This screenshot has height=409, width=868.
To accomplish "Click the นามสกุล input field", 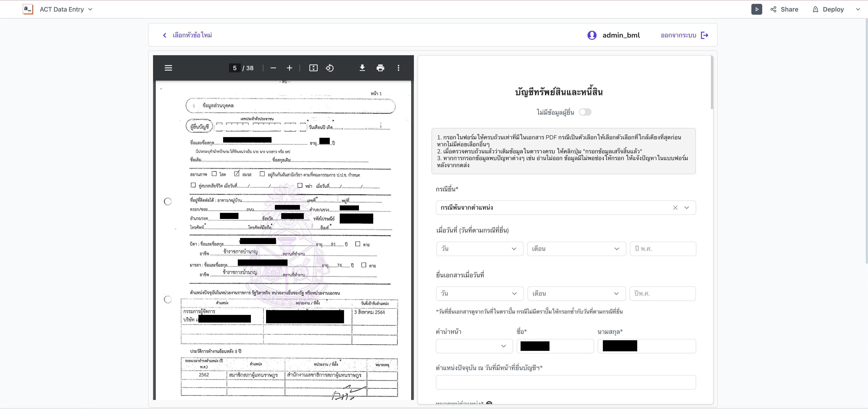I will tap(647, 346).
